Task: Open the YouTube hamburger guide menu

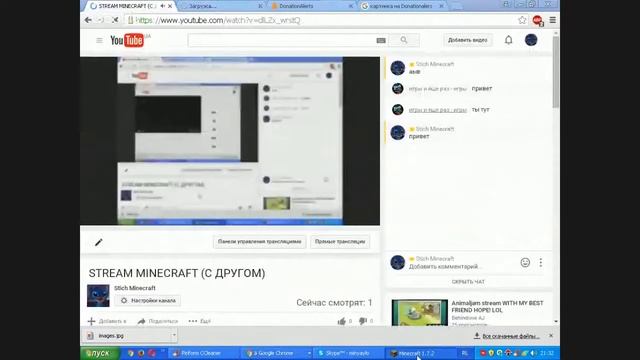Action: (x=99, y=40)
